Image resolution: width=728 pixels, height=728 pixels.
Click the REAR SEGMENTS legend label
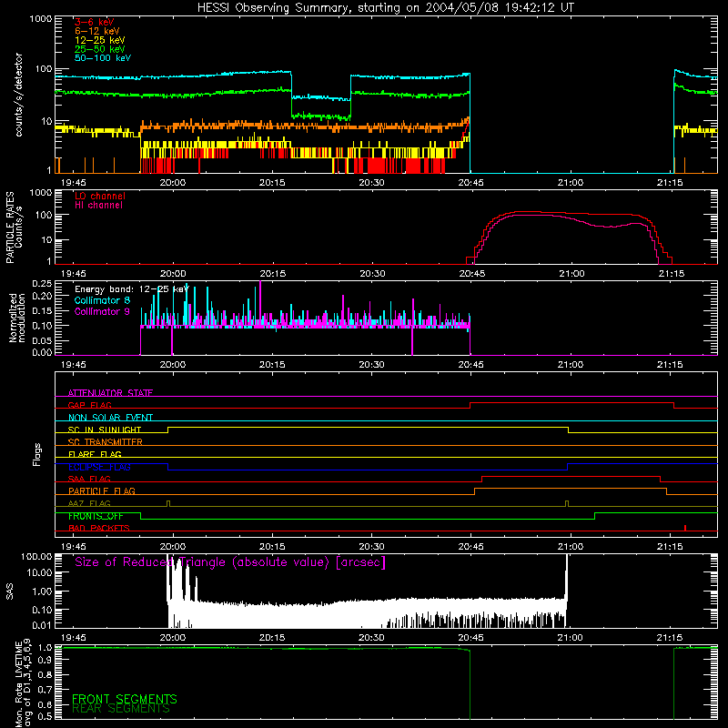pyautogui.click(x=121, y=709)
